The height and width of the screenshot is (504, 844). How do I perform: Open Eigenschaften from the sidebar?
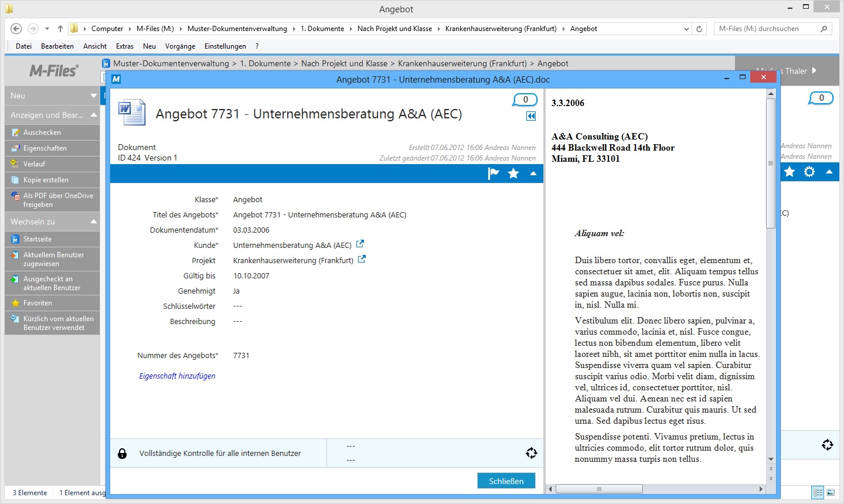coord(52,148)
